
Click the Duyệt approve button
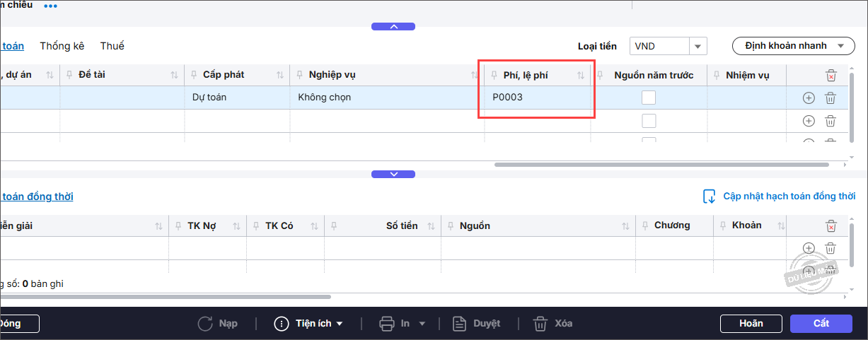click(476, 323)
